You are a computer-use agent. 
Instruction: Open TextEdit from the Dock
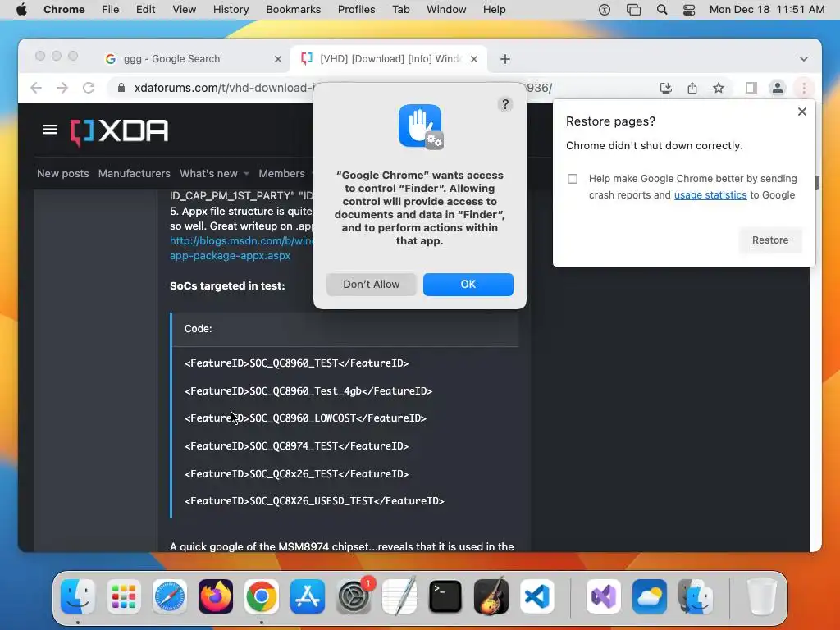[399, 596]
